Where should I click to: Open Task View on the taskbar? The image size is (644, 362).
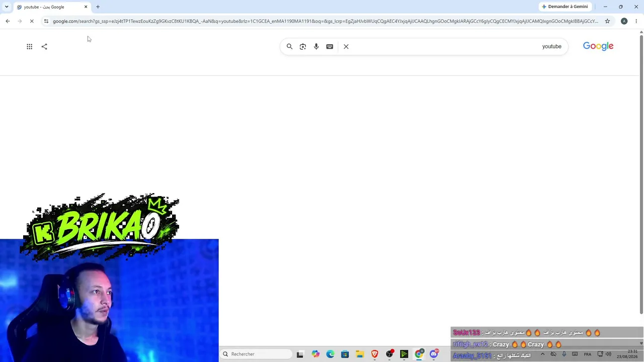[x=300, y=354]
